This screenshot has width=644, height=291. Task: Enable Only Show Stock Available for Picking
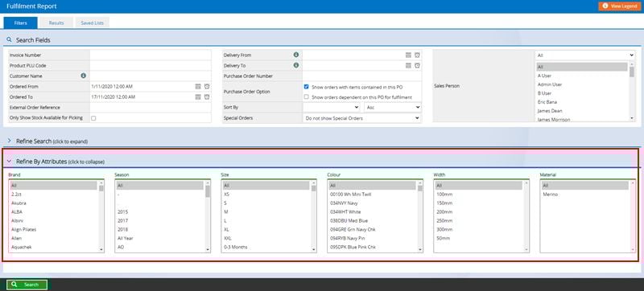[x=93, y=118]
